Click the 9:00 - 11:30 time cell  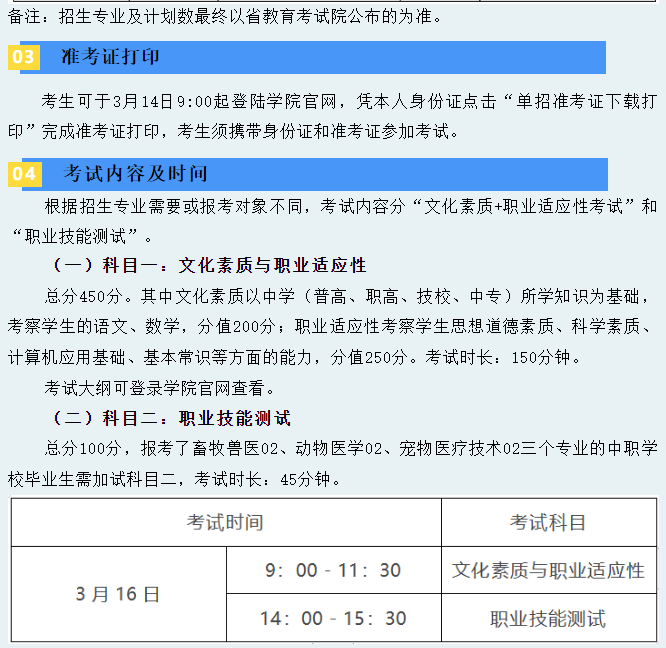(x=334, y=570)
